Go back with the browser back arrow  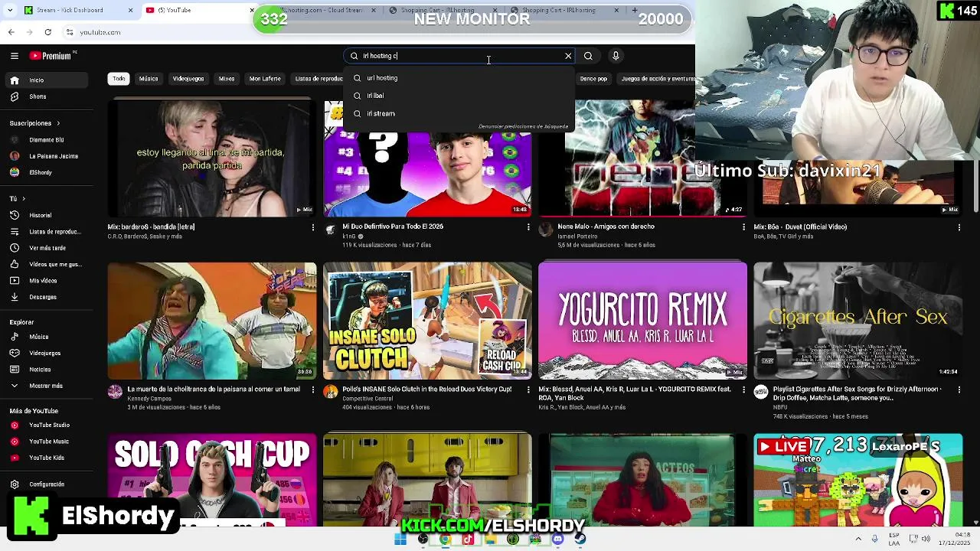11,32
